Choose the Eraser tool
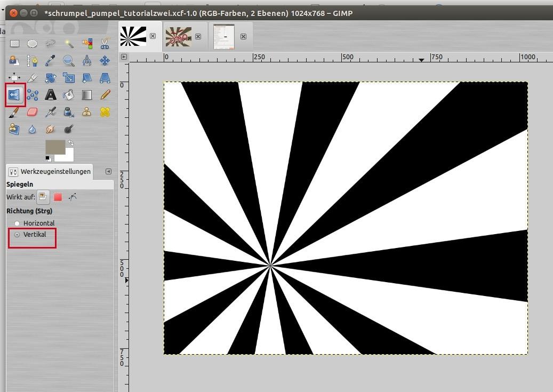Viewport: 553px width, 392px height. click(33, 112)
